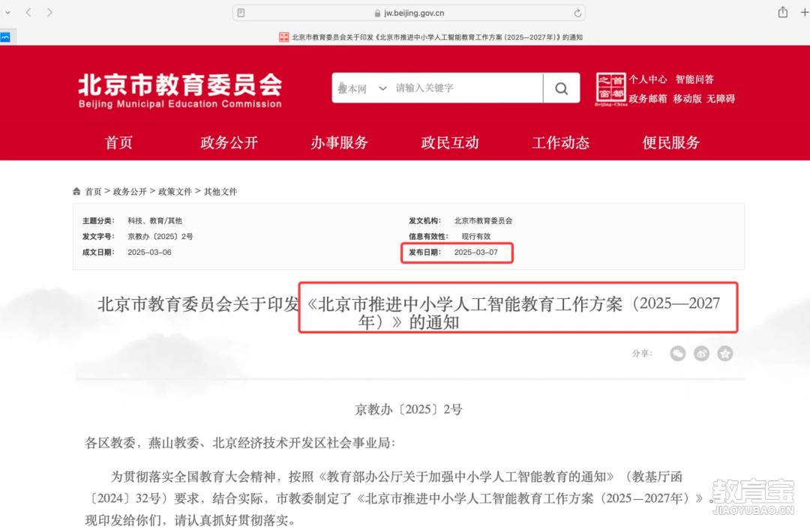Click the Safari back arrow
This screenshot has height=532, width=810.
(28, 13)
